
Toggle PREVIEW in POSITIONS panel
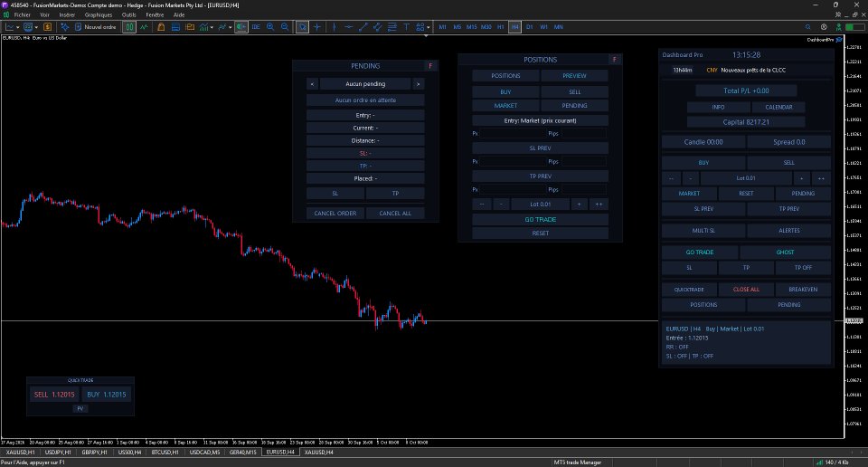[575, 76]
